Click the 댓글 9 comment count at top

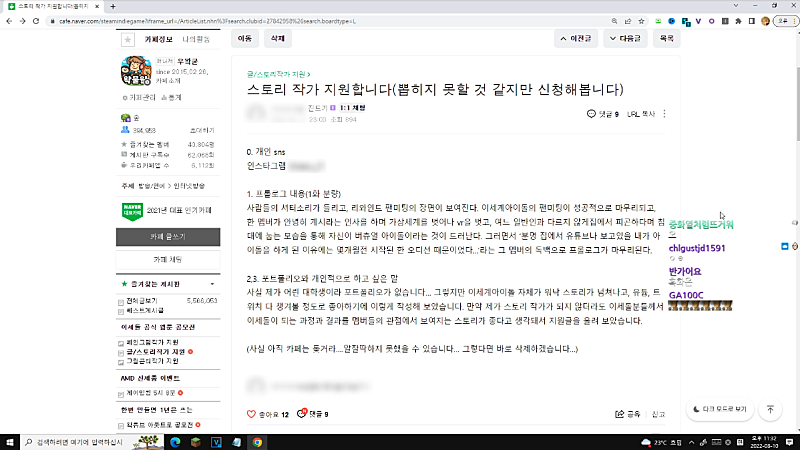pyautogui.click(x=603, y=114)
